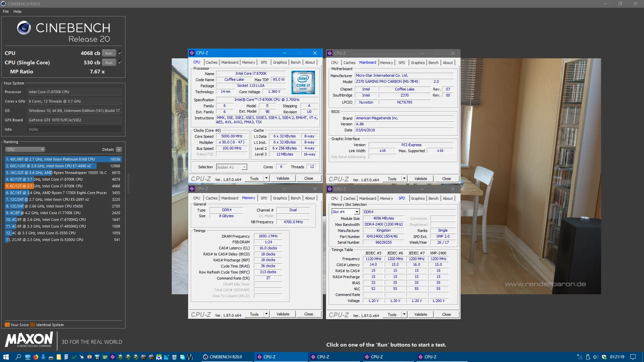Click the green checkmark taskbar icon

(x=74, y=357)
